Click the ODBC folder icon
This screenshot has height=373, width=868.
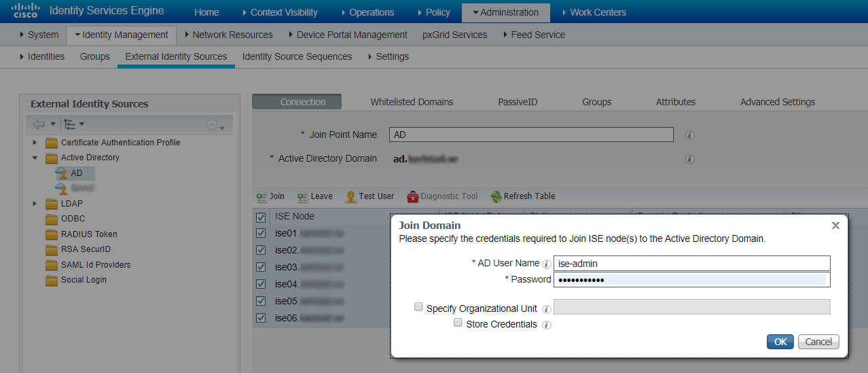point(52,219)
